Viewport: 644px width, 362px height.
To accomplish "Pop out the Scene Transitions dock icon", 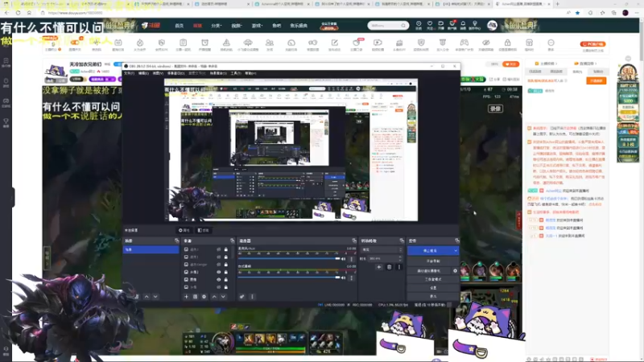I will point(402,241).
